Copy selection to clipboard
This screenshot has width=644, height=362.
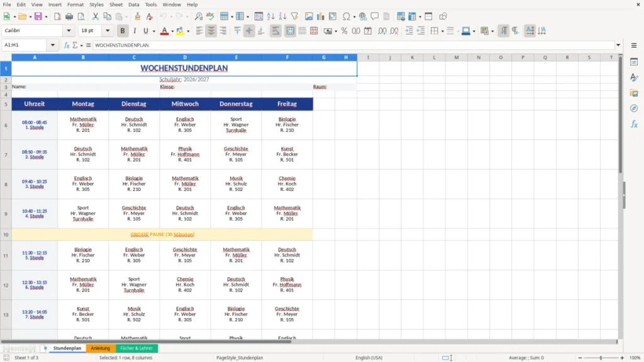point(107,16)
